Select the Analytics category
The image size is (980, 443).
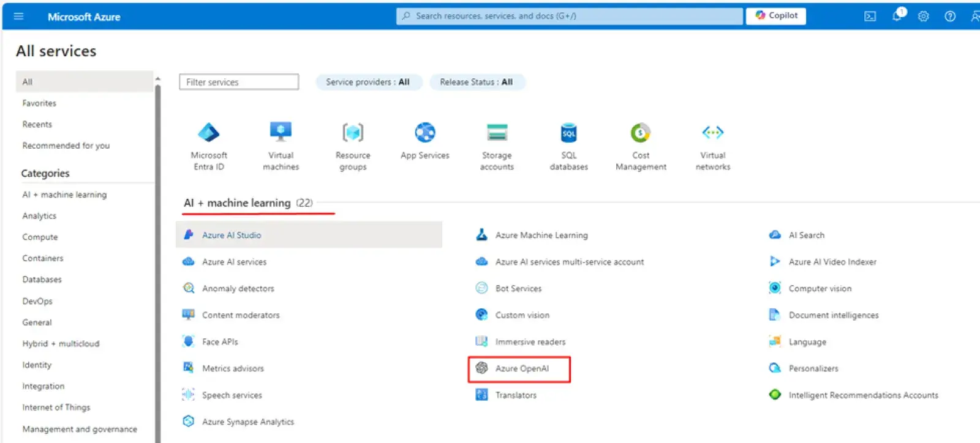tap(39, 216)
